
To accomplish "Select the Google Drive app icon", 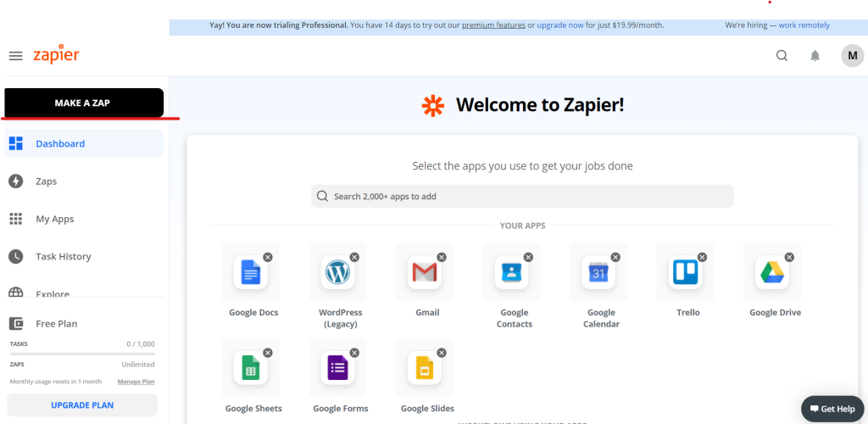I will [x=772, y=272].
